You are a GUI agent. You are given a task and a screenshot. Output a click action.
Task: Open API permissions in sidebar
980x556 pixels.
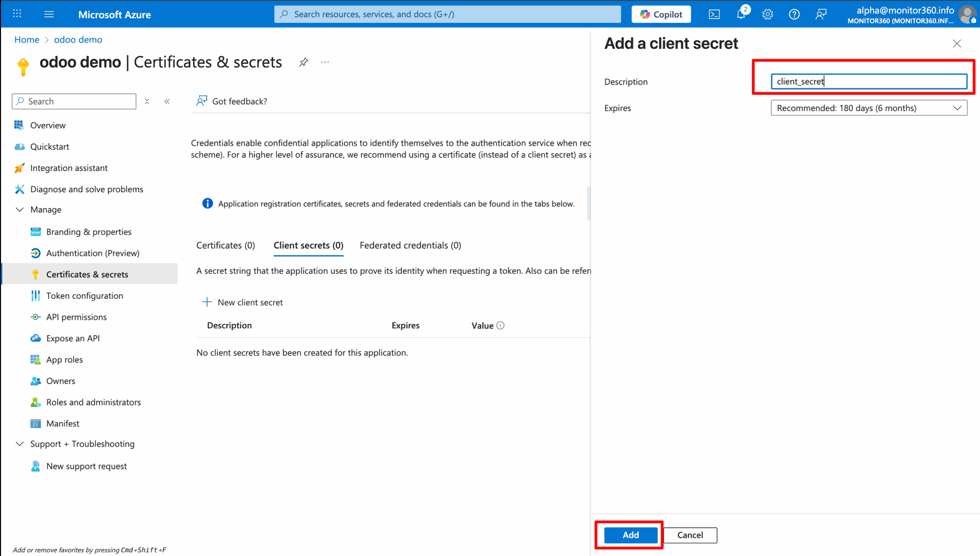77,317
